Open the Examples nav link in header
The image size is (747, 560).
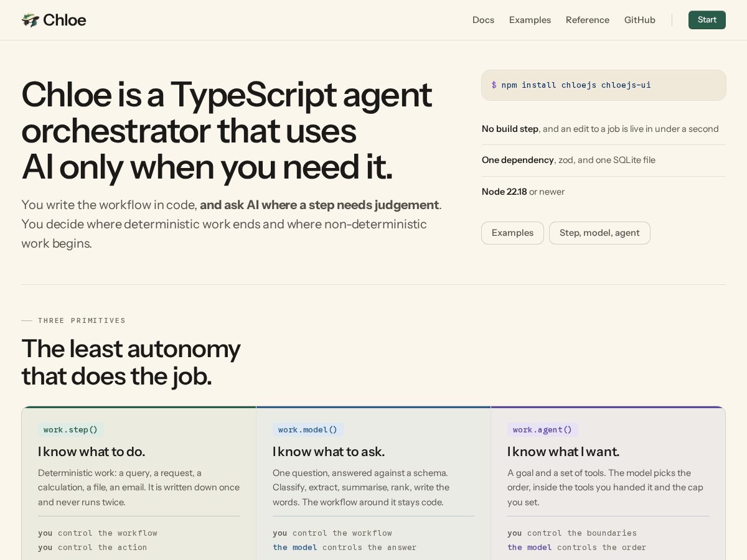click(530, 20)
